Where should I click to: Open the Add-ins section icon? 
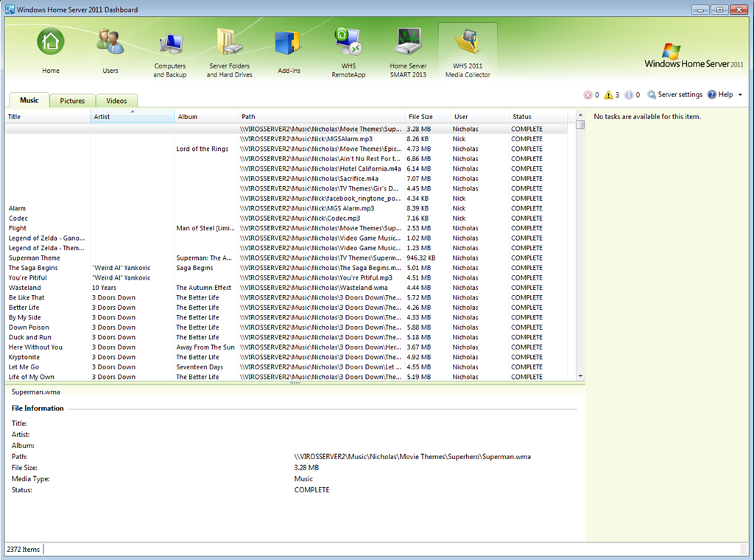pos(289,43)
